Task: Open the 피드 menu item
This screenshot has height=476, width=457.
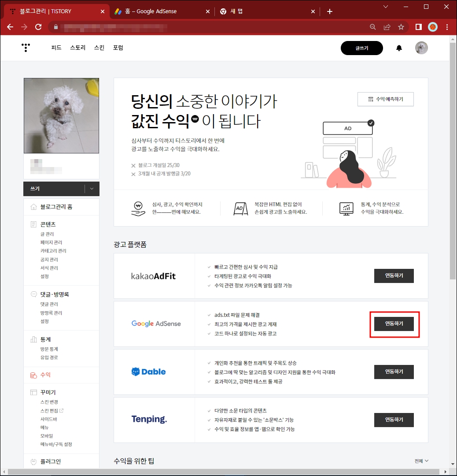Action: click(x=55, y=48)
